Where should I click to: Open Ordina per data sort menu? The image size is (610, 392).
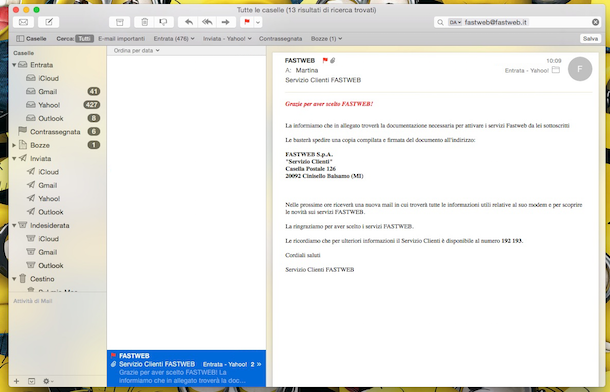click(x=137, y=51)
